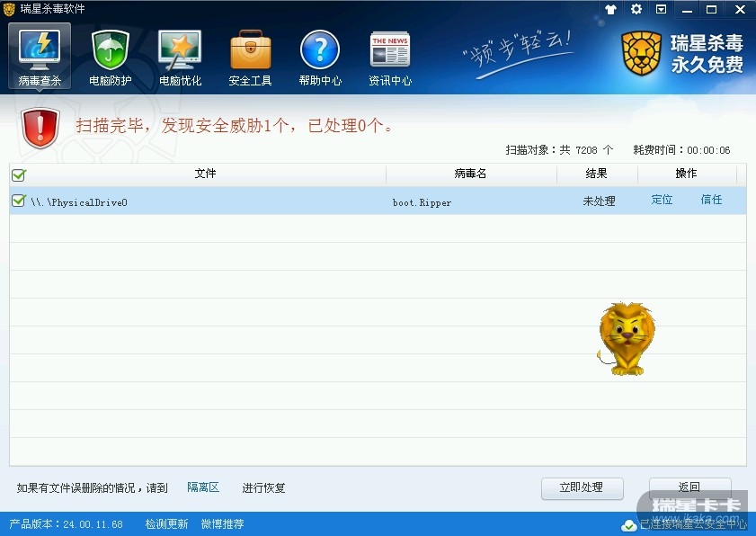Click the 操作 column header
The height and width of the screenshot is (536, 756).
(687, 174)
